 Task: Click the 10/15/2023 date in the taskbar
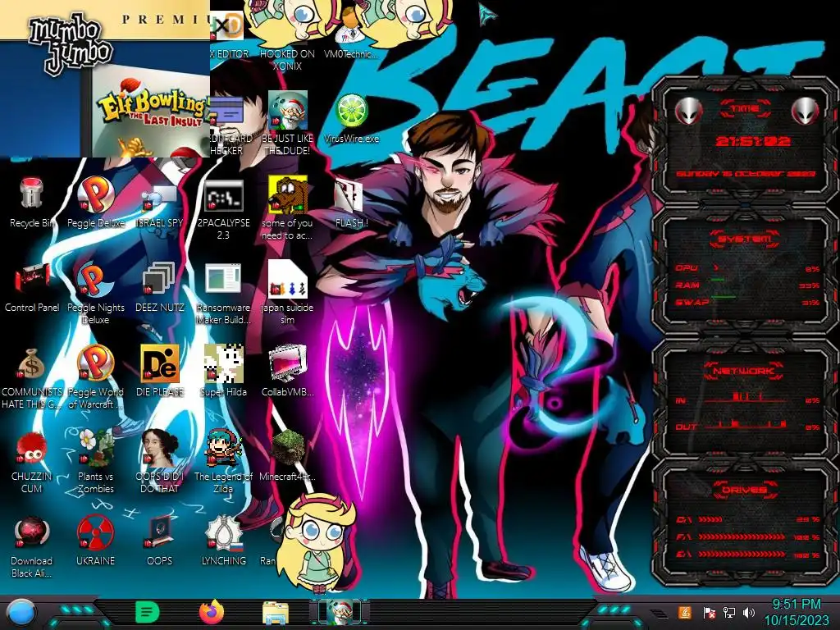tap(796, 620)
